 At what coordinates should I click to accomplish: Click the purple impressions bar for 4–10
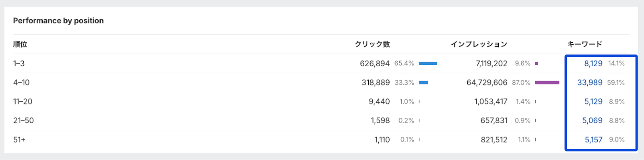click(x=547, y=83)
